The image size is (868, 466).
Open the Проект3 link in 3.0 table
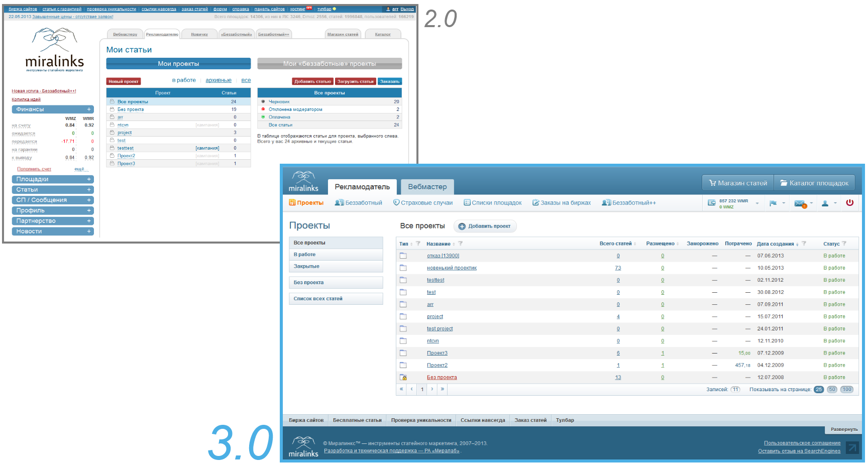click(437, 353)
